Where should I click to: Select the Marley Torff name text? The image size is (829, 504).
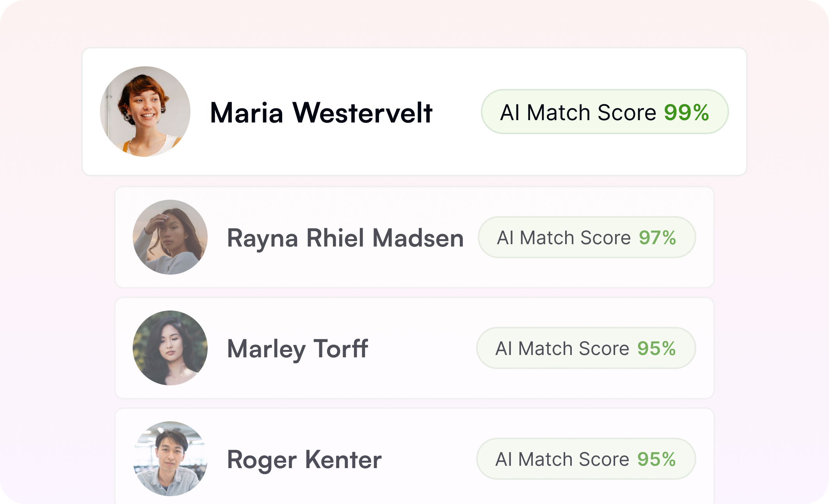point(297,349)
